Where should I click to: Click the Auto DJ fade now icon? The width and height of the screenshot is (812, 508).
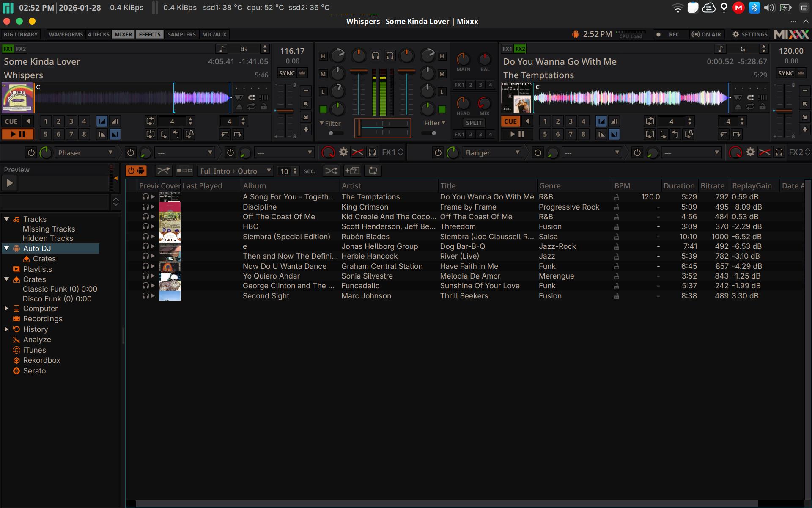pos(163,171)
